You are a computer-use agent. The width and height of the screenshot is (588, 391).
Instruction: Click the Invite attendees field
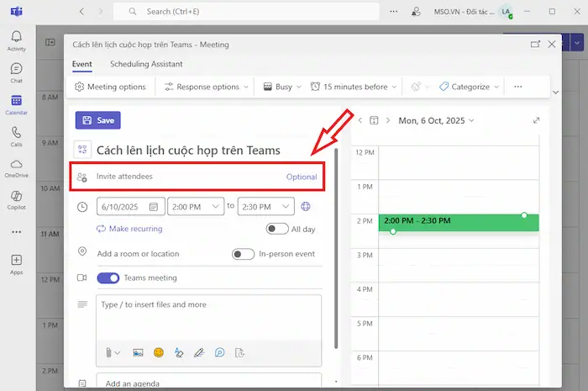[x=185, y=177]
